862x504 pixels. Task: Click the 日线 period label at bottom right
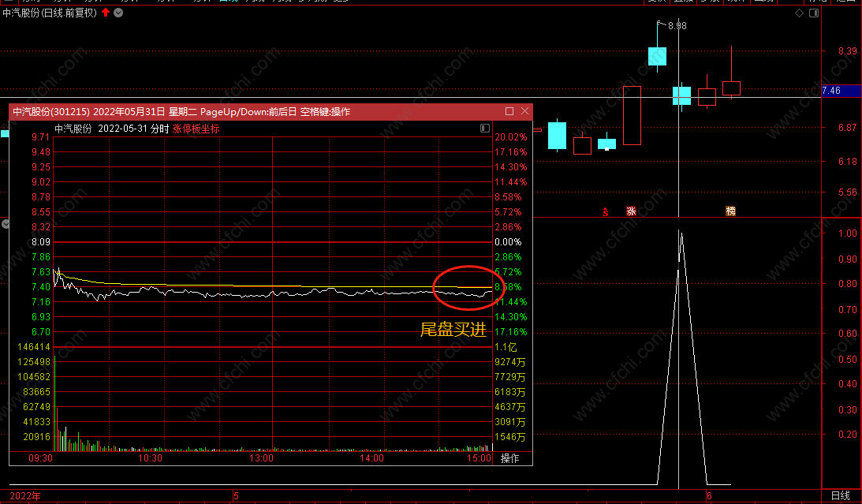click(x=840, y=495)
